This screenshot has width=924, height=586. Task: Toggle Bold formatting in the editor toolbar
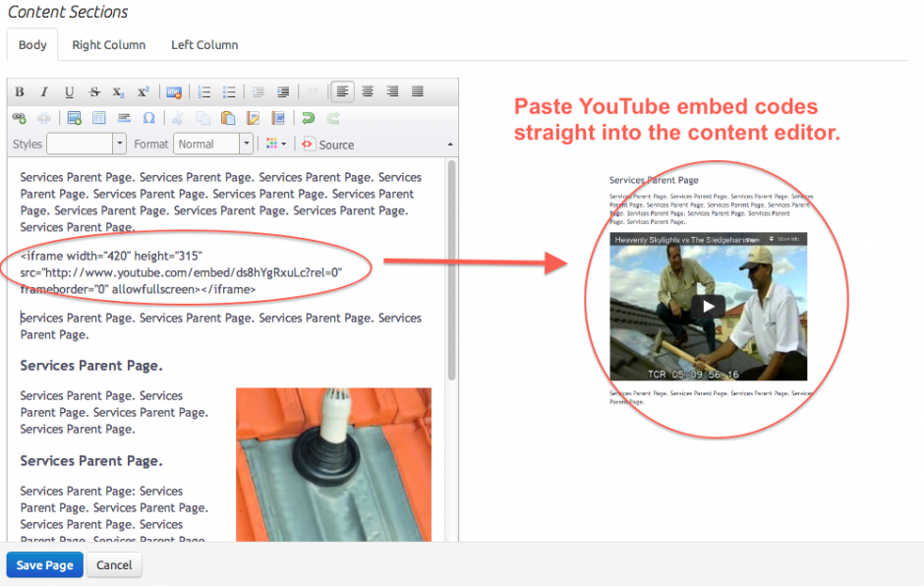tap(20, 92)
